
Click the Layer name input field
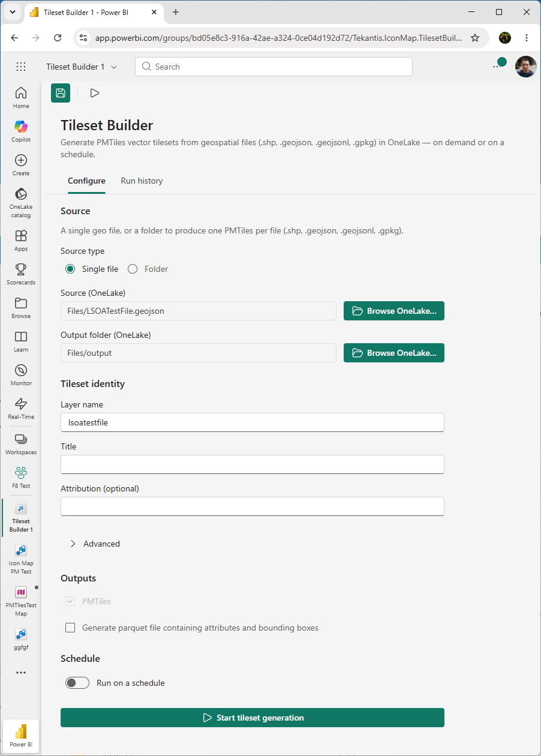[253, 422]
